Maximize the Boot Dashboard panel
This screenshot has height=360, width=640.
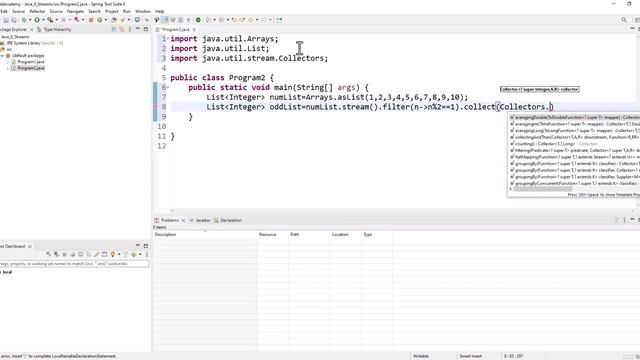[x=146, y=246]
